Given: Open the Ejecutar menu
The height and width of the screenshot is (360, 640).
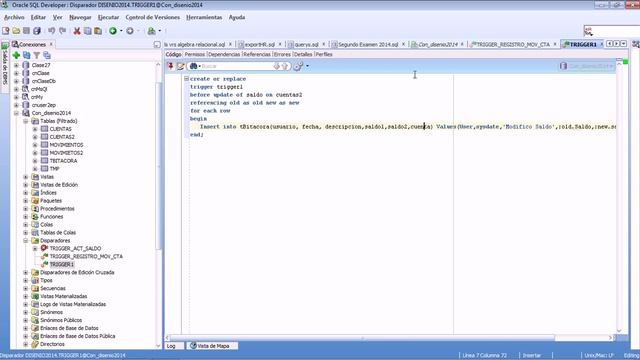Looking at the screenshot, I should tap(109, 18).
